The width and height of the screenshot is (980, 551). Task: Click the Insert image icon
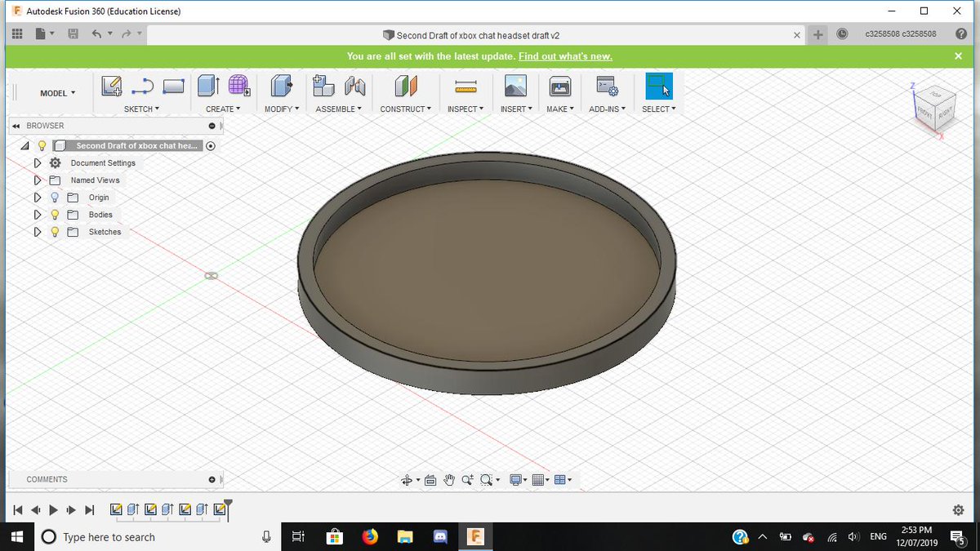point(515,86)
